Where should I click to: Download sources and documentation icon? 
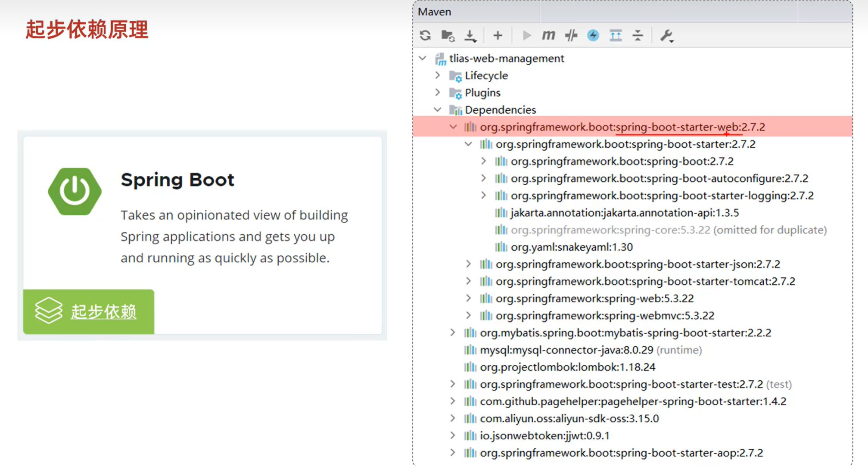(x=470, y=35)
